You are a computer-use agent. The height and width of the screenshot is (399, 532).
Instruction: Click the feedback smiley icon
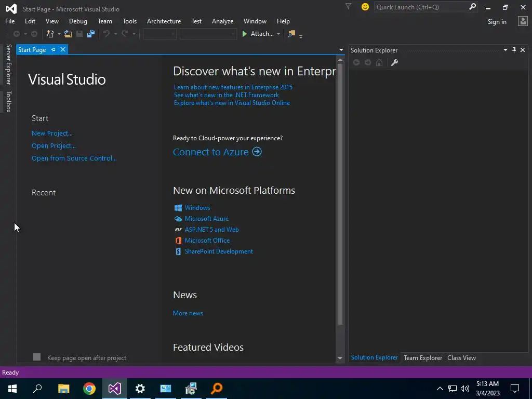coord(365,7)
